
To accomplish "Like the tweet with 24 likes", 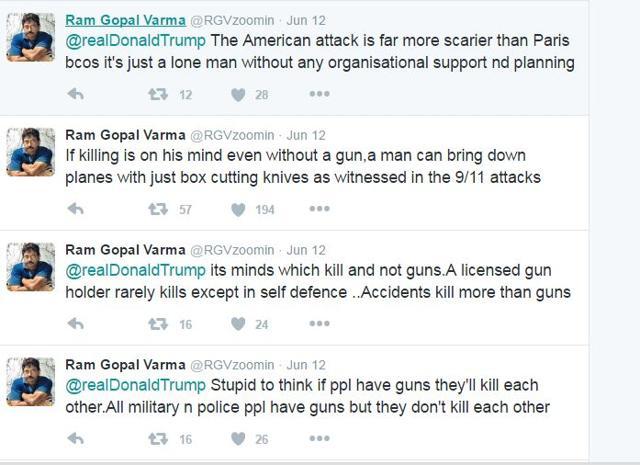I will point(238,324).
